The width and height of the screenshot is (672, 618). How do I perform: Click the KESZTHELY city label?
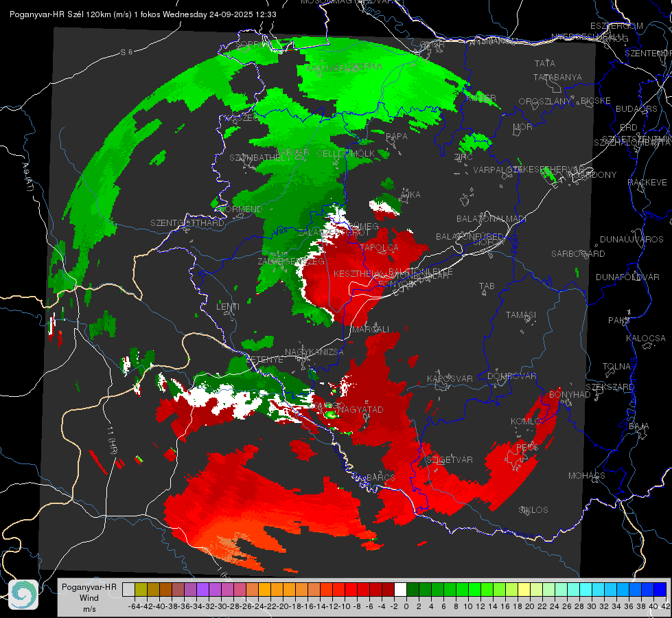tap(357, 273)
